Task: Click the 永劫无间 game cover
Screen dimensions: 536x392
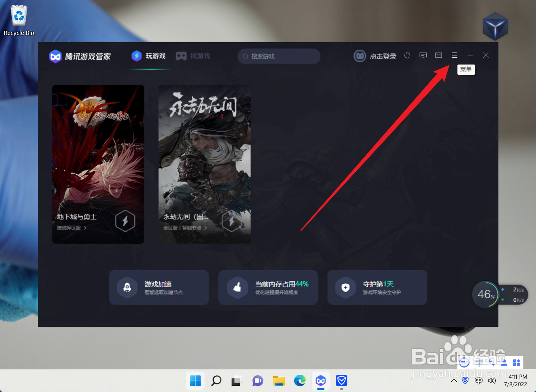Action: click(205, 164)
